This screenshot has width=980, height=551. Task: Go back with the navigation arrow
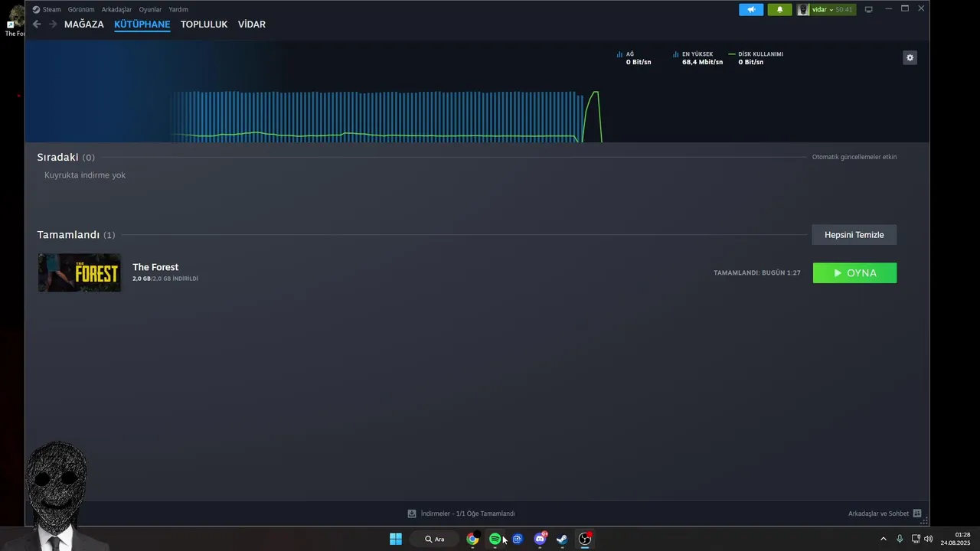click(x=36, y=24)
